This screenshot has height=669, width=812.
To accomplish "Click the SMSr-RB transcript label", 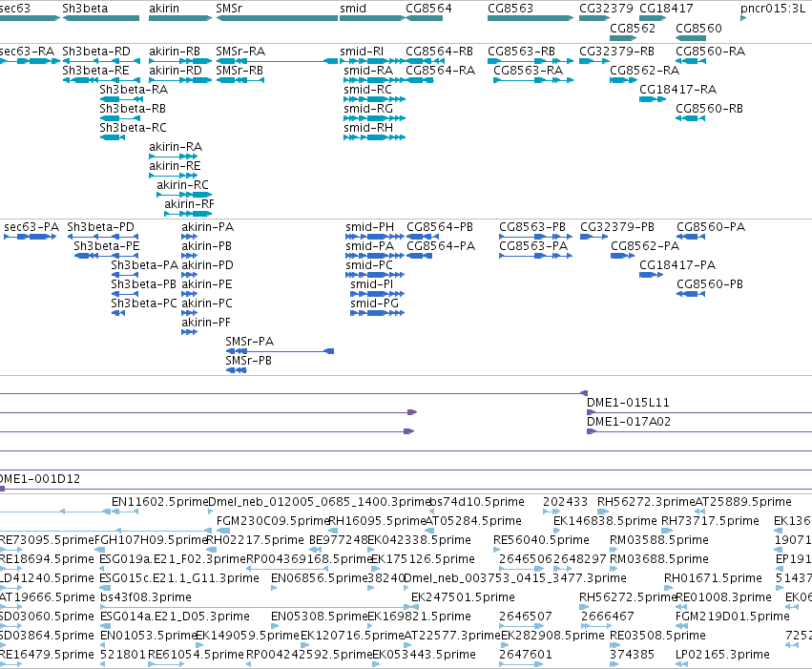I will [x=239, y=71].
